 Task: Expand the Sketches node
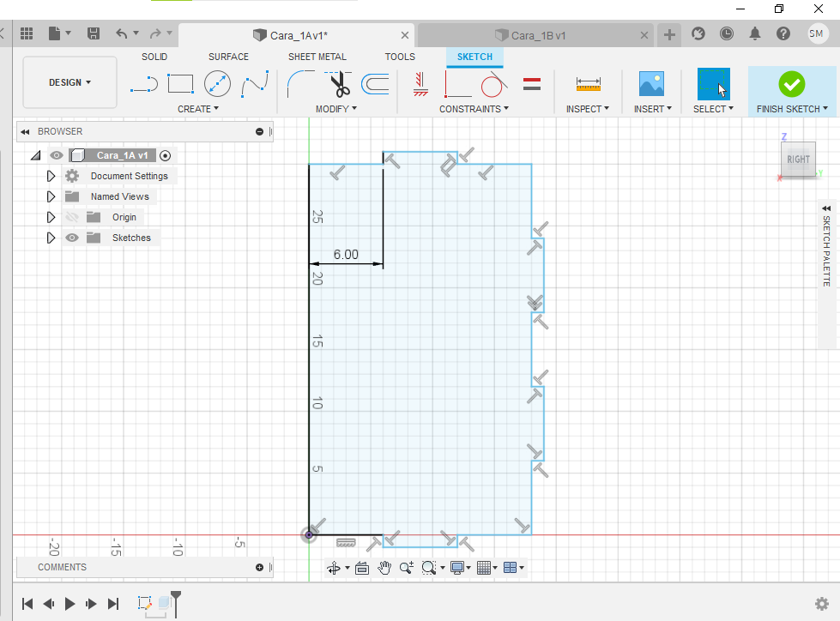pyautogui.click(x=51, y=238)
